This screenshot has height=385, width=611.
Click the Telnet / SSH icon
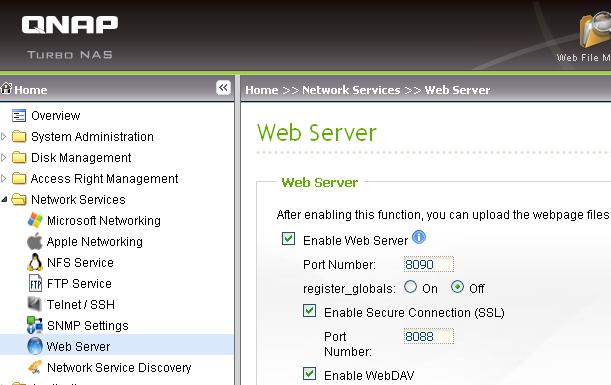tap(35, 304)
